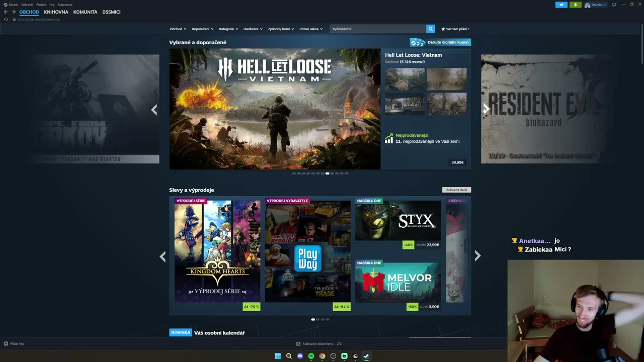Open the Přátelé menu
The height and width of the screenshot is (362, 644).
41,5
